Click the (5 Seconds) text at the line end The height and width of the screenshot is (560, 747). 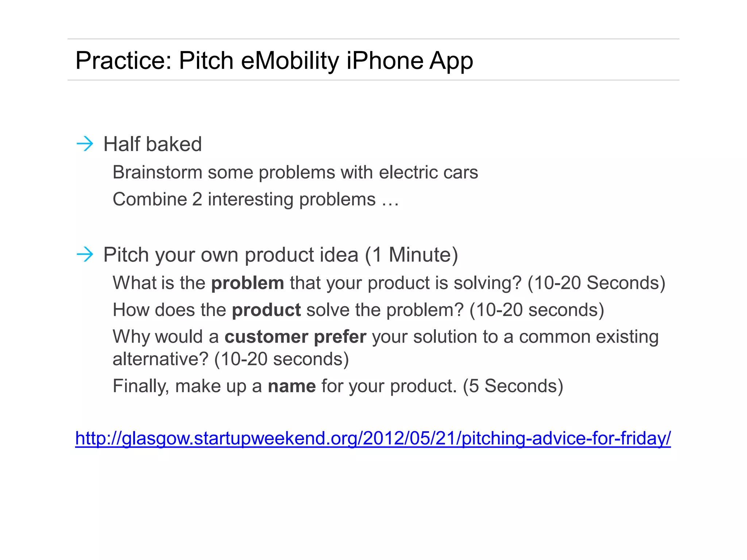click(513, 386)
